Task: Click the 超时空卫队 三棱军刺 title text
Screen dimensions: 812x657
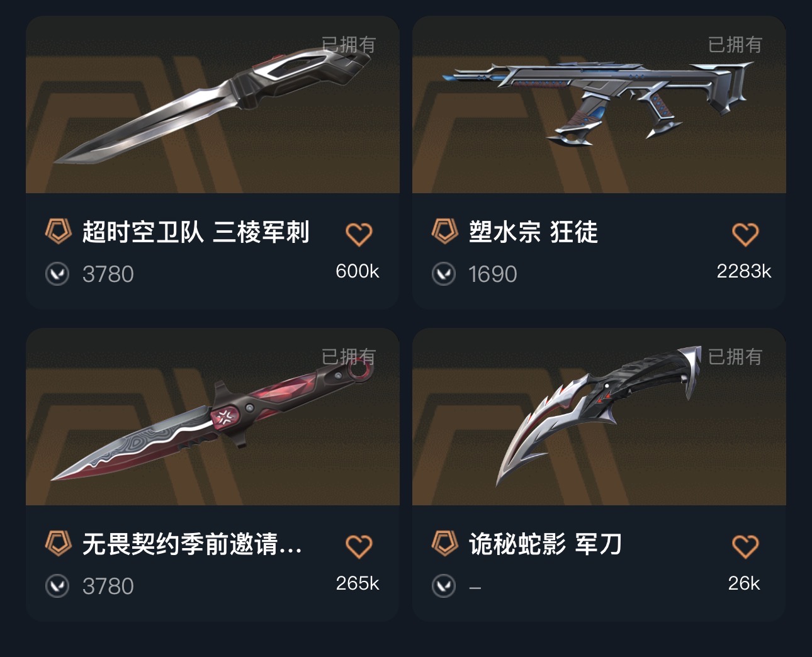Action: (x=196, y=232)
